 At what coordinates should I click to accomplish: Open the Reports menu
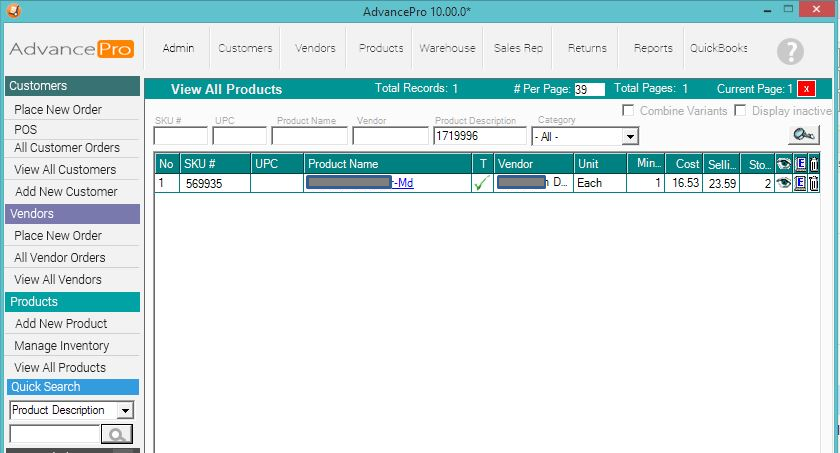(x=652, y=48)
